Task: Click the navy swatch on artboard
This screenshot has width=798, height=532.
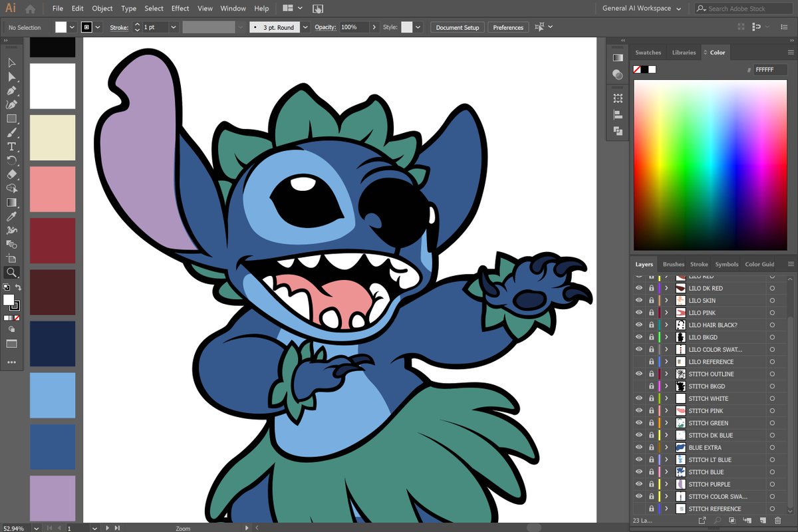Action: [53, 343]
